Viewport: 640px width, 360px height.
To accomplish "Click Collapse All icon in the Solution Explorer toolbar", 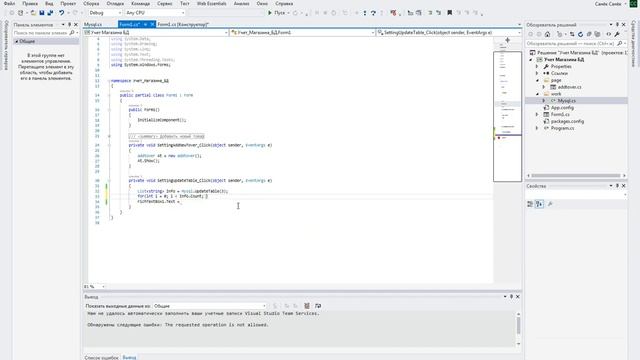I will pos(589,34).
